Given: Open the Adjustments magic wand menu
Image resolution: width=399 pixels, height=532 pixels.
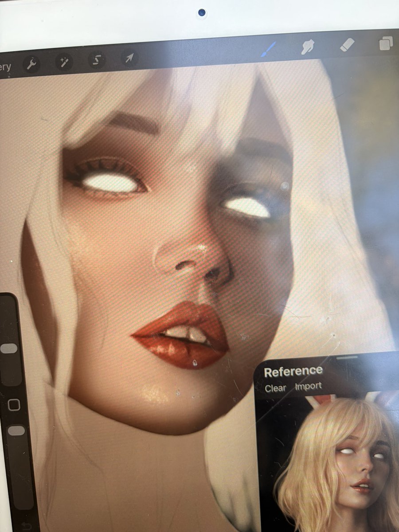Looking at the screenshot, I should 64,62.
